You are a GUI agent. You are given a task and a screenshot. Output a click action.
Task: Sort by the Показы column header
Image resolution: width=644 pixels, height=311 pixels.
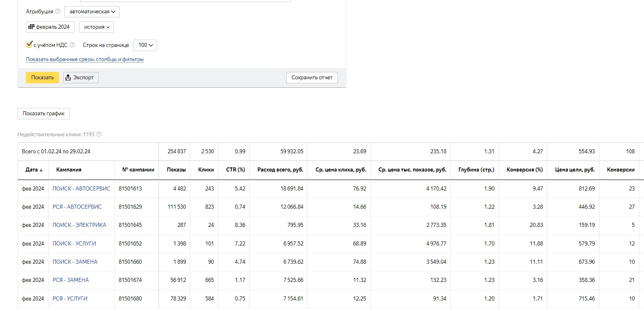176,170
